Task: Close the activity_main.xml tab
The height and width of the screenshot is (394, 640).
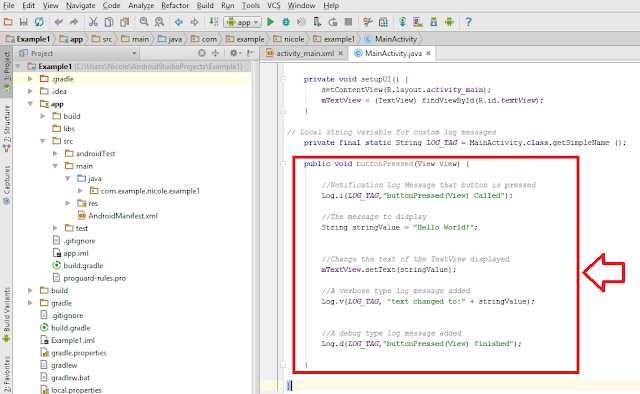Action: coord(340,53)
